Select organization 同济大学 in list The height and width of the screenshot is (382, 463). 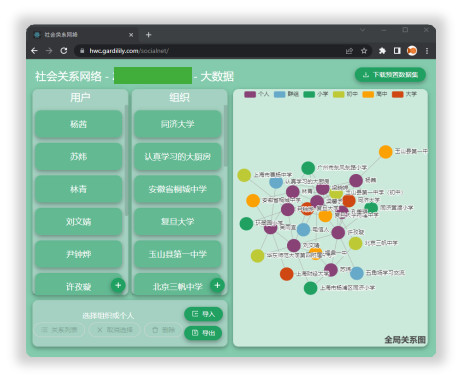pos(178,124)
